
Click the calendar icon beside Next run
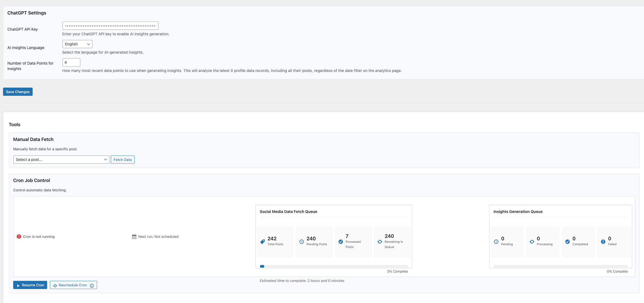[134, 236]
